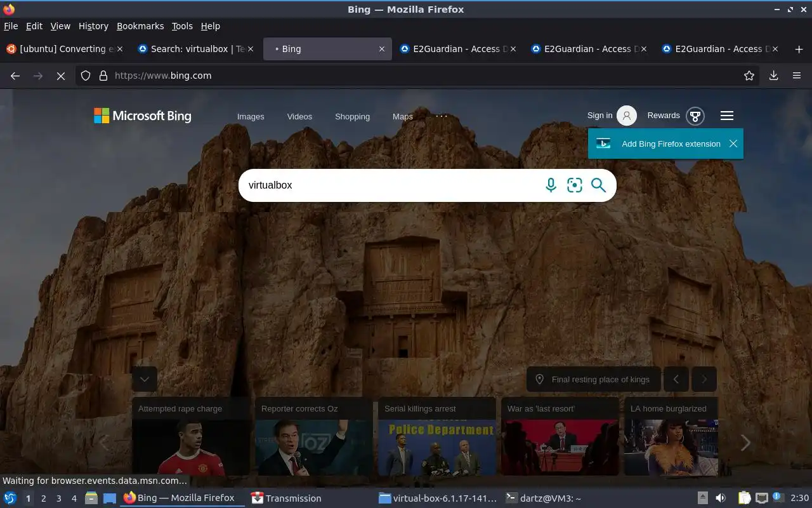Image resolution: width=812 pixels, height=508 pixels.
Task: Click Final resting place of kings caption
Action: 601,379
